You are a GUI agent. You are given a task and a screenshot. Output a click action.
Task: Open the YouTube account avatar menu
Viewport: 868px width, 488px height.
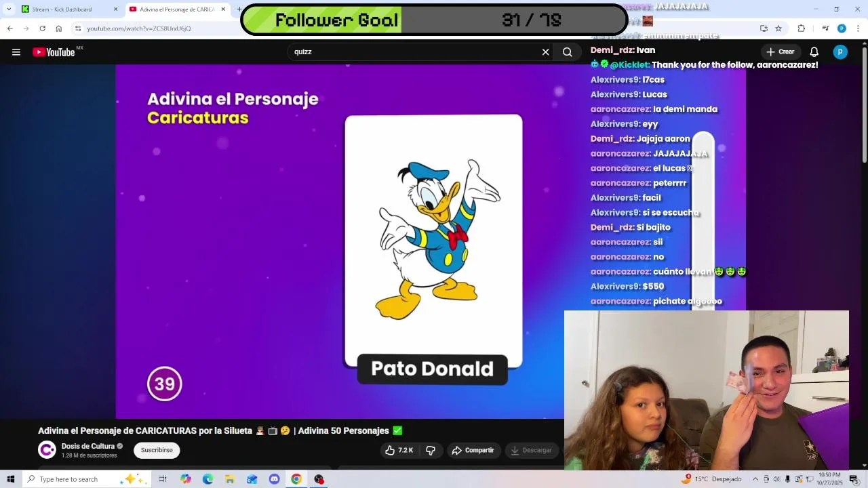pyautogui.click(x=840, y=52)
